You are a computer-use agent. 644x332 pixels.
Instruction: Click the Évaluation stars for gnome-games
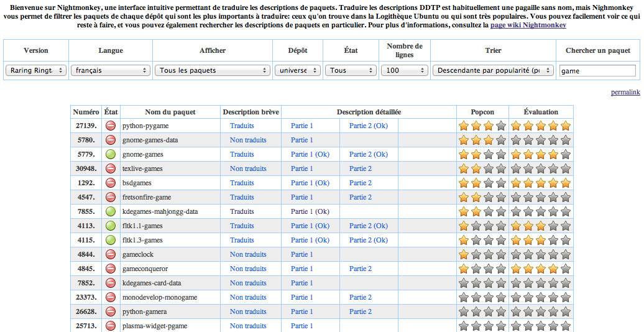coord(541,154)
